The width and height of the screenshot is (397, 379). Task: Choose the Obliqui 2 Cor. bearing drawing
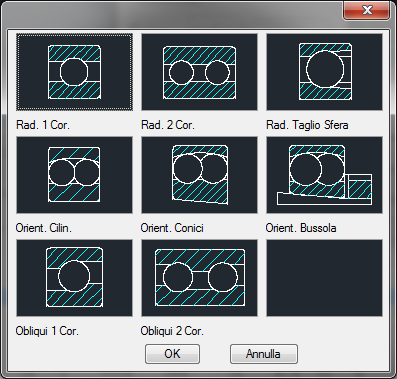(199, 278)
